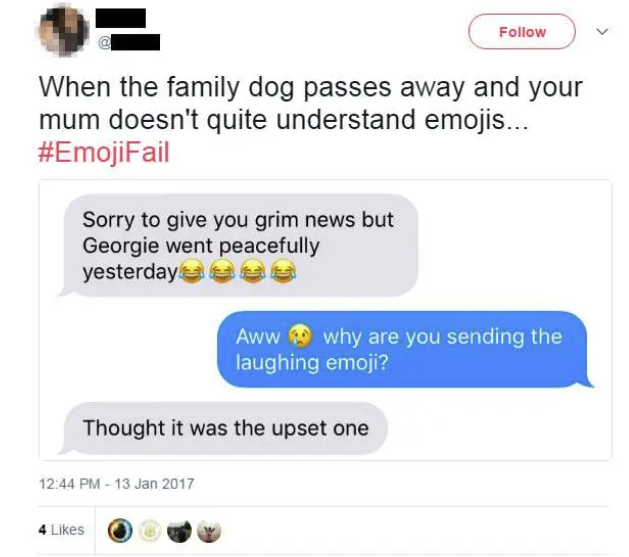Click the Follow button

point(521,32)
